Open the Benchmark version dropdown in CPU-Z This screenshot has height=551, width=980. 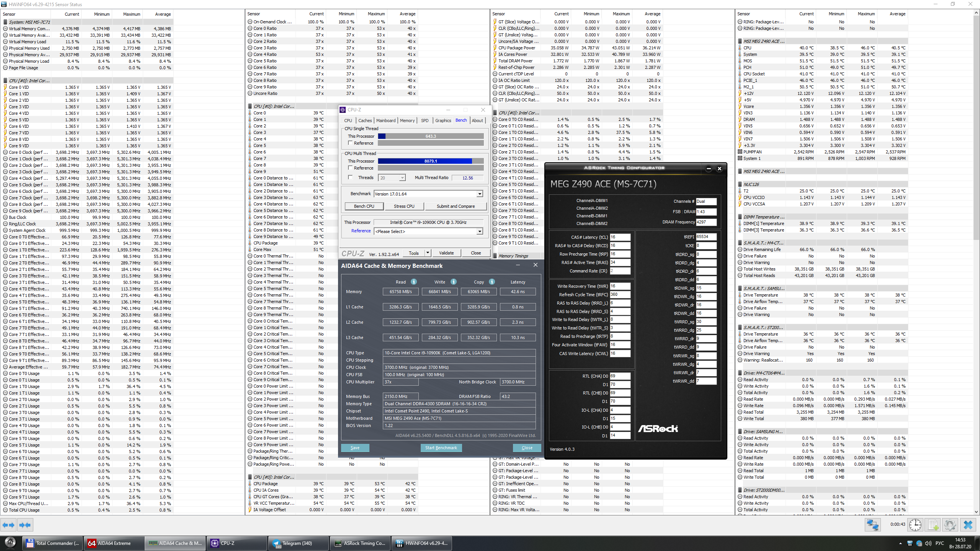(480, 194)
